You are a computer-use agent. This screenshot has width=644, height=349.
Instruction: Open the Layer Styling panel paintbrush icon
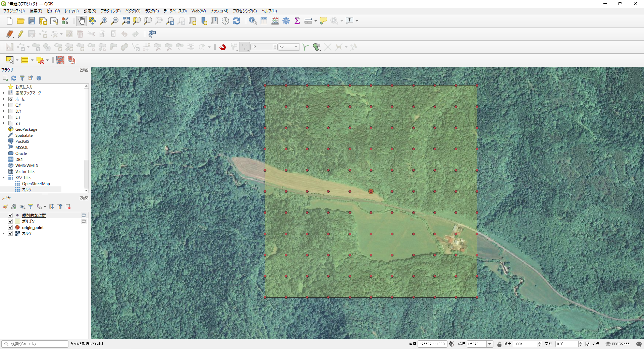5,207
